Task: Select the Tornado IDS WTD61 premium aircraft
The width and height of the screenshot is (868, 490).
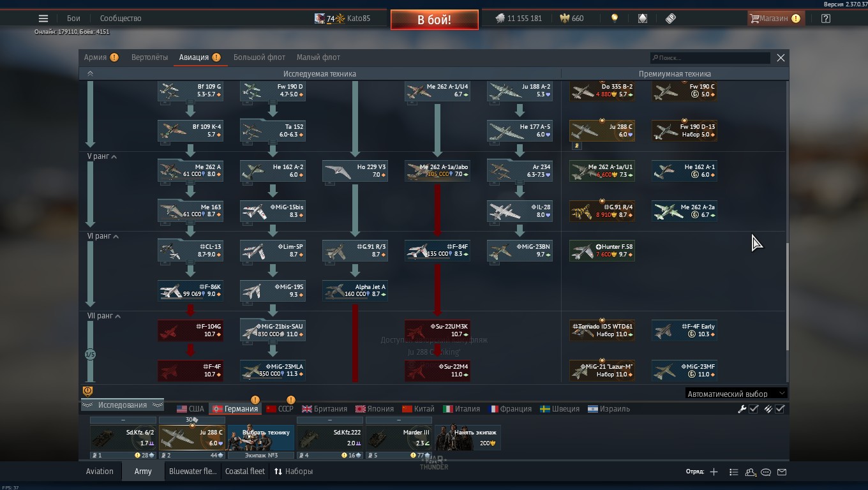Action: (x=602, y=330)
